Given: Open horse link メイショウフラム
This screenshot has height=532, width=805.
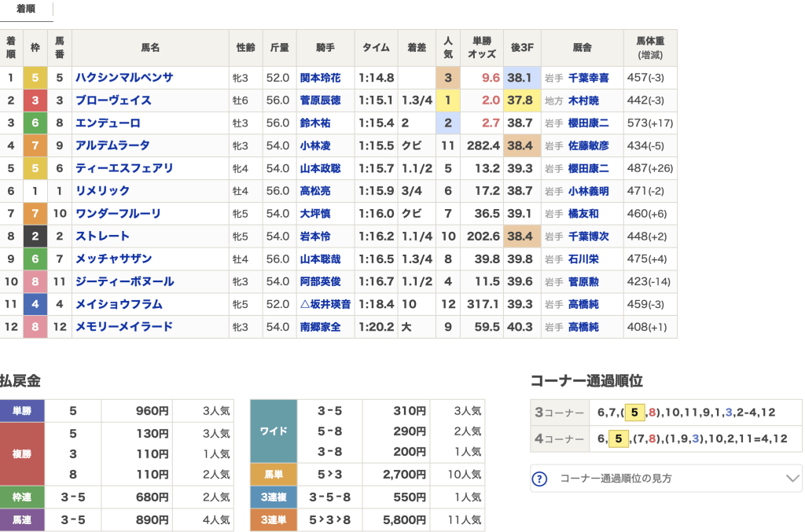Looking at the screenshot, I should 119,303.
